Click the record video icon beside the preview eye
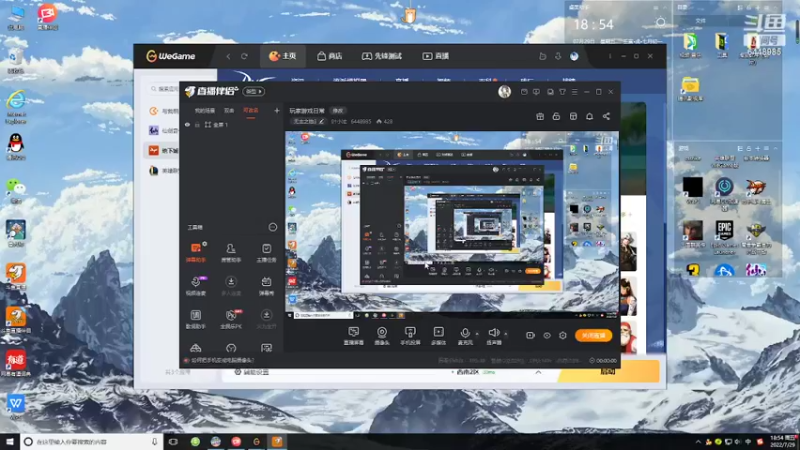The width and height of the screenshot is (800, 450). point(530,335)
